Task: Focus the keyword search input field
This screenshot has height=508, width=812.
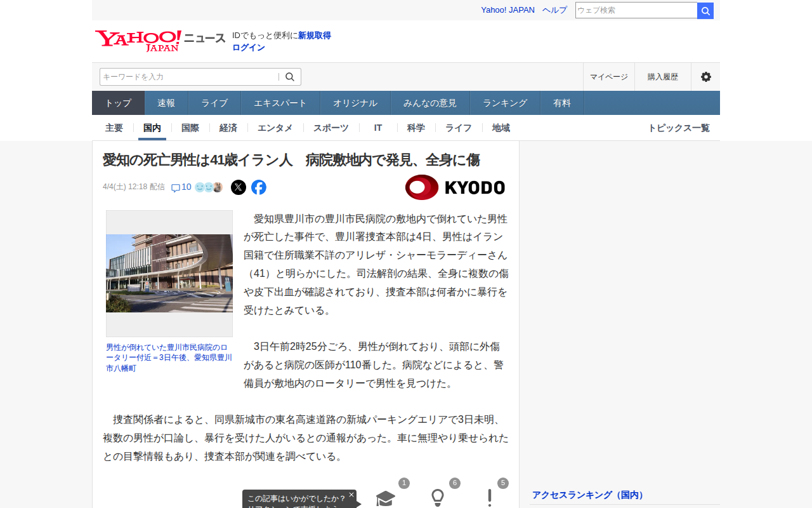Action: [189, 77]
